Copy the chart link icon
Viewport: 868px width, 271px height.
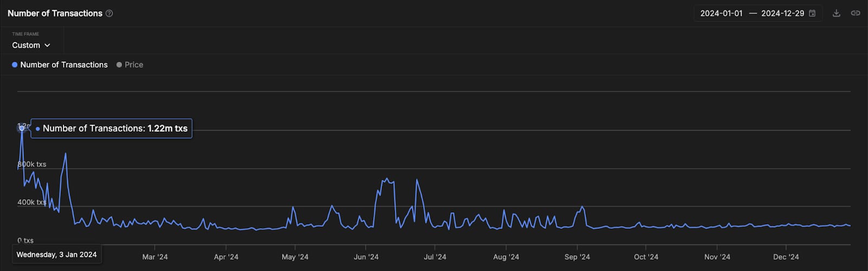(856, 14)
